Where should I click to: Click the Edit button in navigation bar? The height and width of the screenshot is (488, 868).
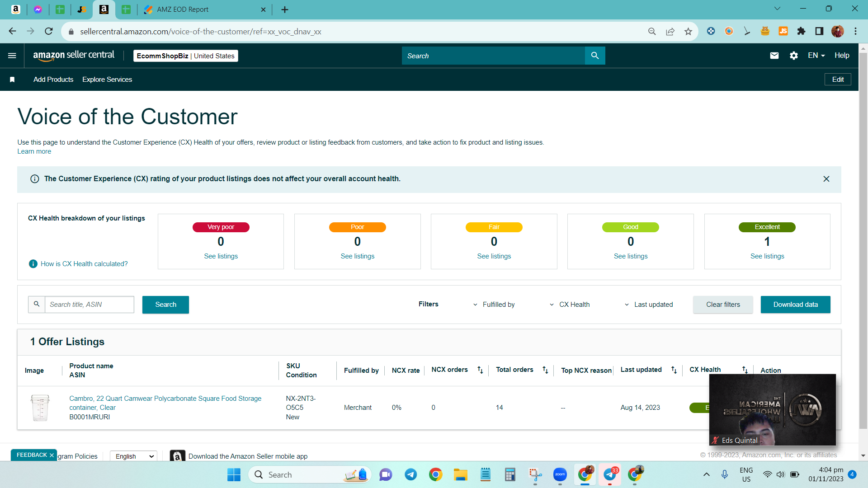pyautogui.click(x=838, y=80)
